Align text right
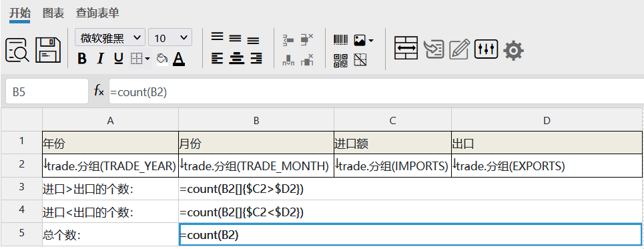Screen dimensions: 644x249 [256, 58]
